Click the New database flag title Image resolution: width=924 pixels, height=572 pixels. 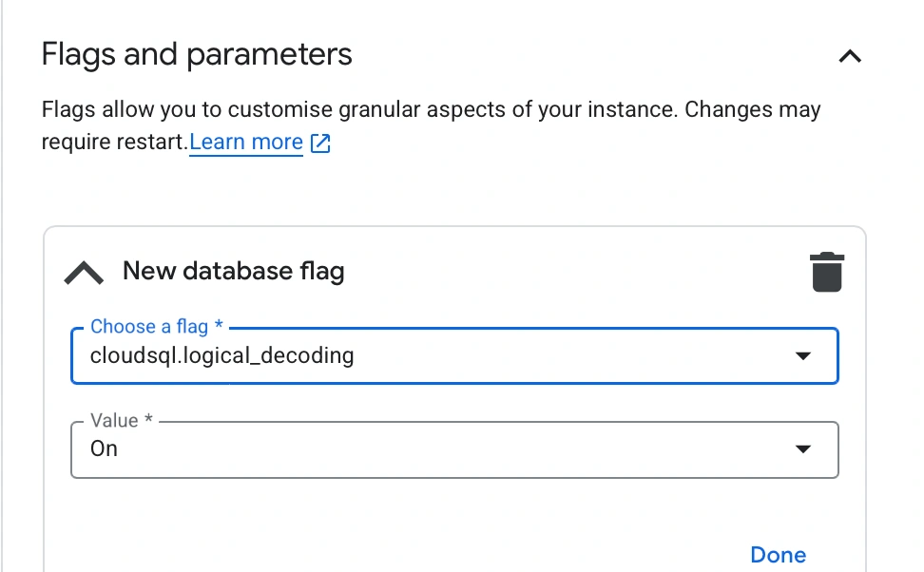point(233,272)
